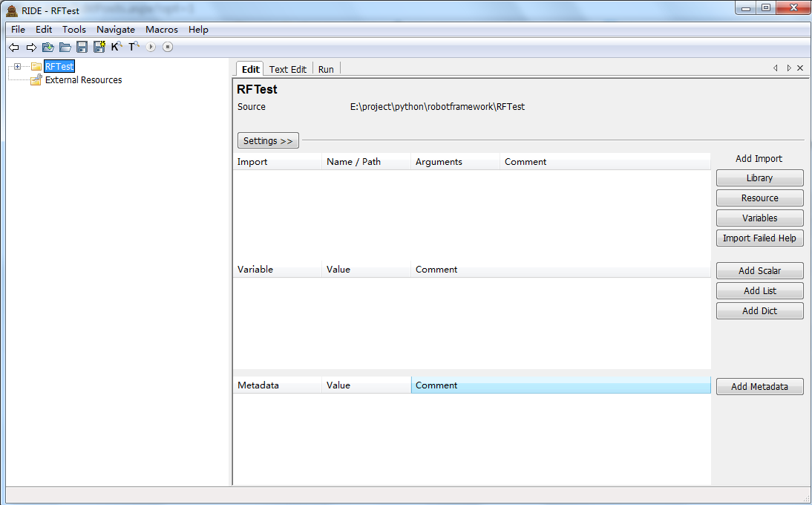Select External Resources tree item

(83, 79)
